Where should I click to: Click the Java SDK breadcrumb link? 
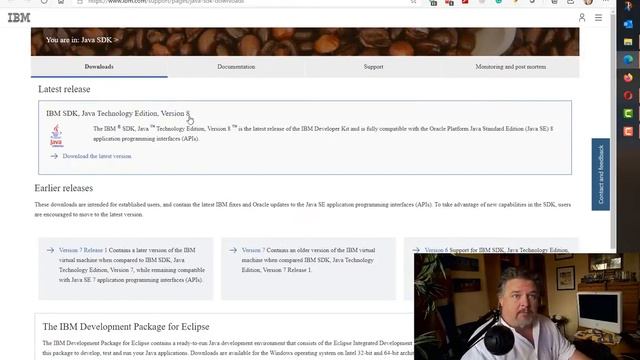point(96,40)
